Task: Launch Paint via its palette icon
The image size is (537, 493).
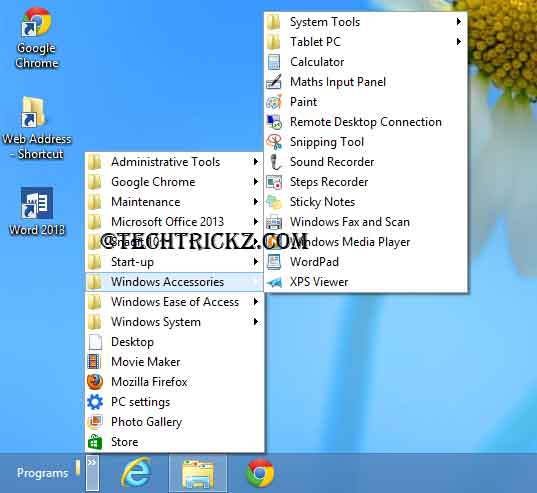Action: (274, 102)
